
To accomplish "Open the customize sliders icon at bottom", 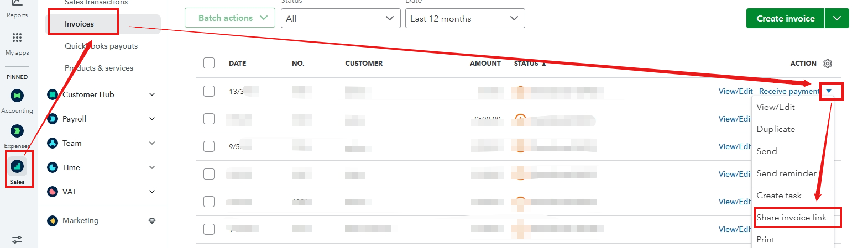I will (17, 240).
